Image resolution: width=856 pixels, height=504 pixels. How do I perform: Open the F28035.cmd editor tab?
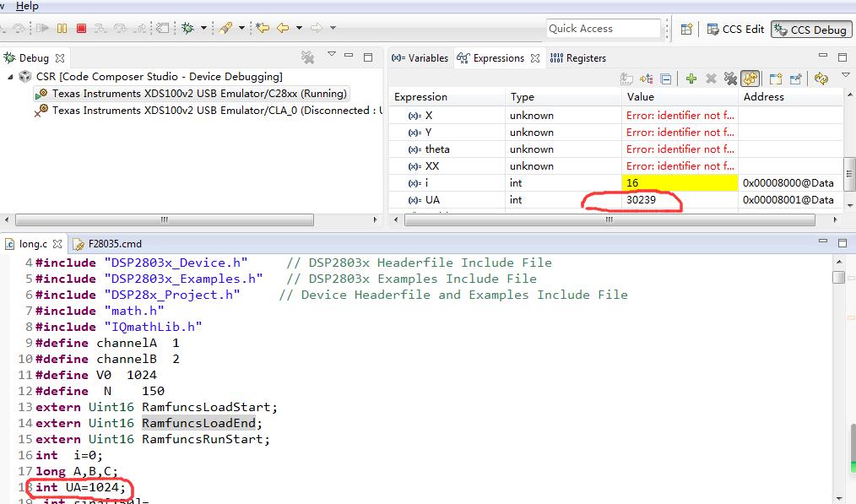click(x=107, y=244)
